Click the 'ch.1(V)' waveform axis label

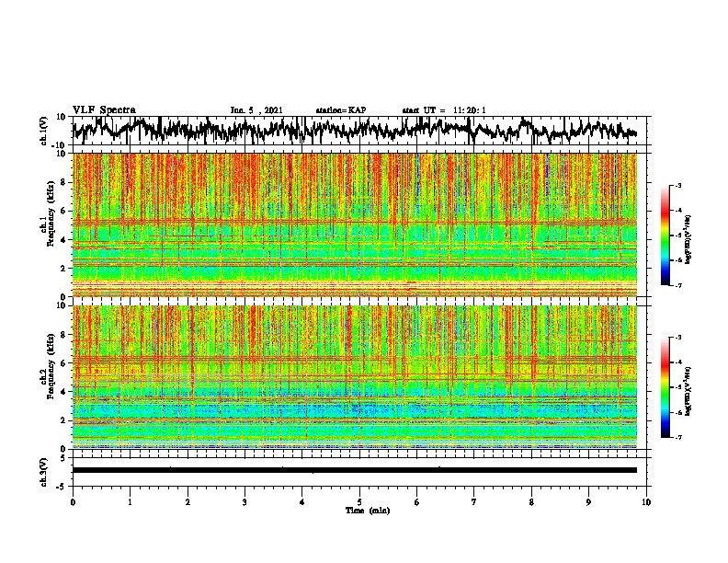point(43,131)
